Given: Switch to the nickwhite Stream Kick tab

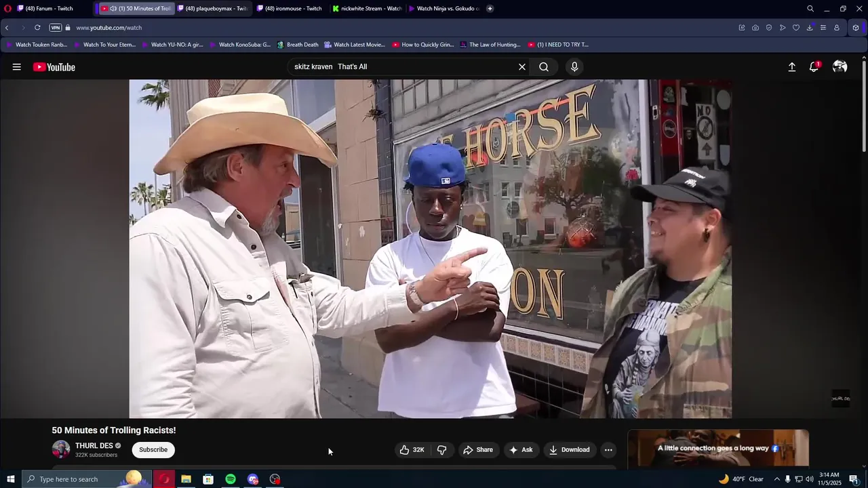Looking at the screenshot, I should click(x=367, y=9).
